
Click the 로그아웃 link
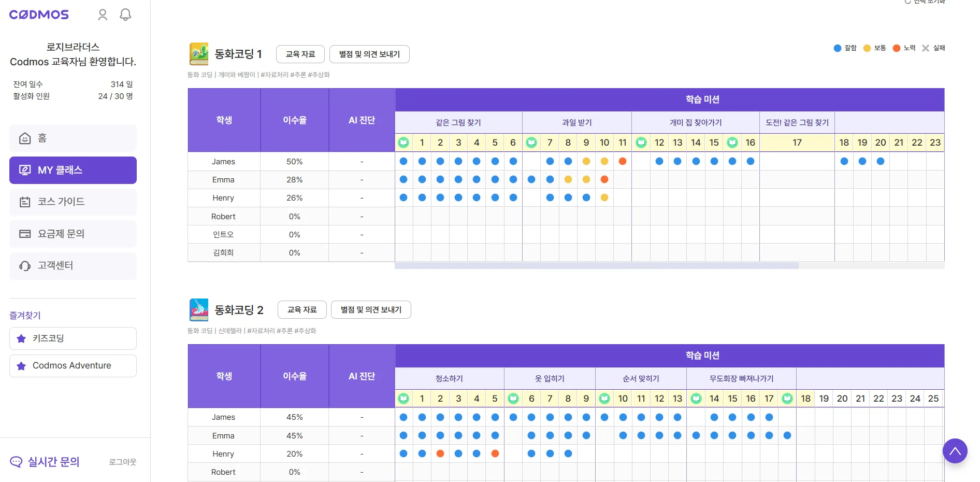122,462
